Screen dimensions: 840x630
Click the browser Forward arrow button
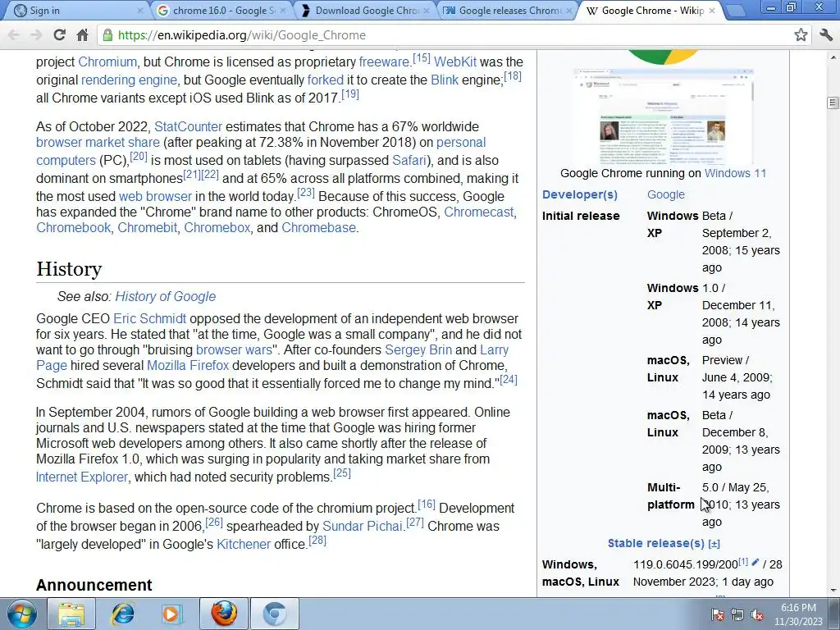36,35
